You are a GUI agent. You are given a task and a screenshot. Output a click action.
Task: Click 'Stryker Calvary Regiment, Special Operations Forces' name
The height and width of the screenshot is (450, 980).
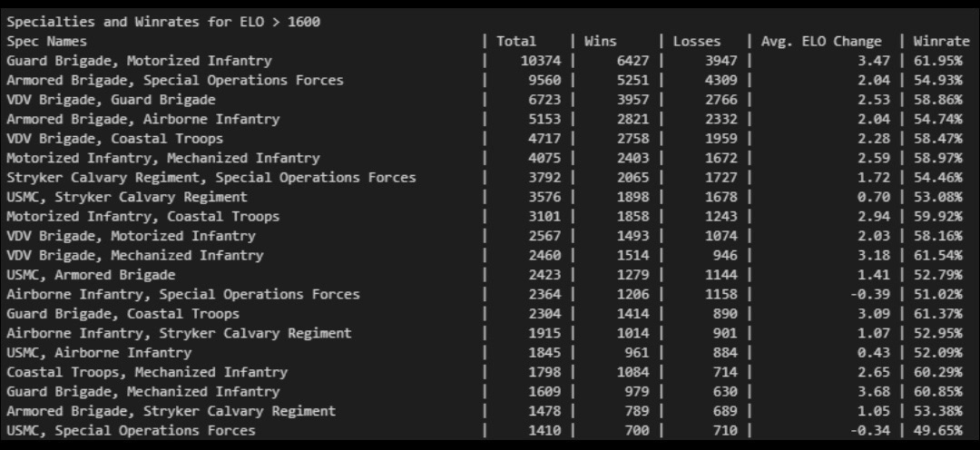click(211, 177)
